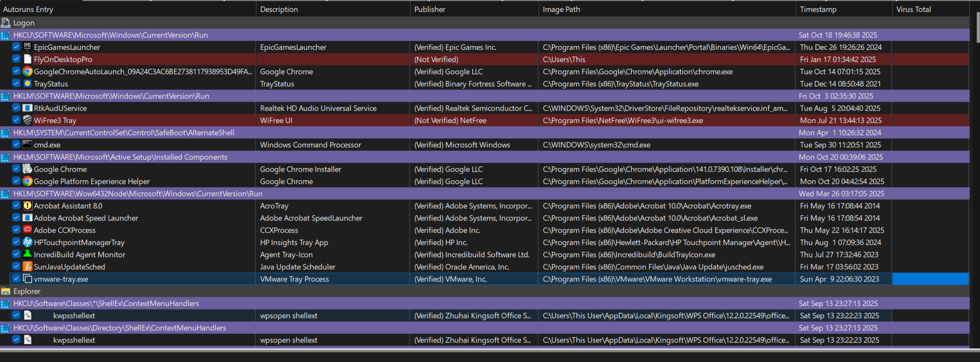The width and height of the screenshot is (980, 362).
Task: Click the cmd.exe entry icon
Action: 28,145
